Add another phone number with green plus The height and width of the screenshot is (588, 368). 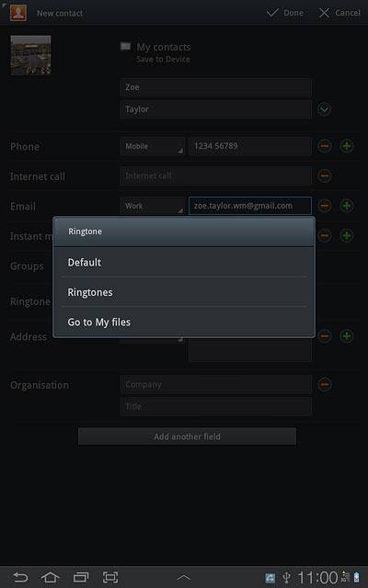coord(347,146)
